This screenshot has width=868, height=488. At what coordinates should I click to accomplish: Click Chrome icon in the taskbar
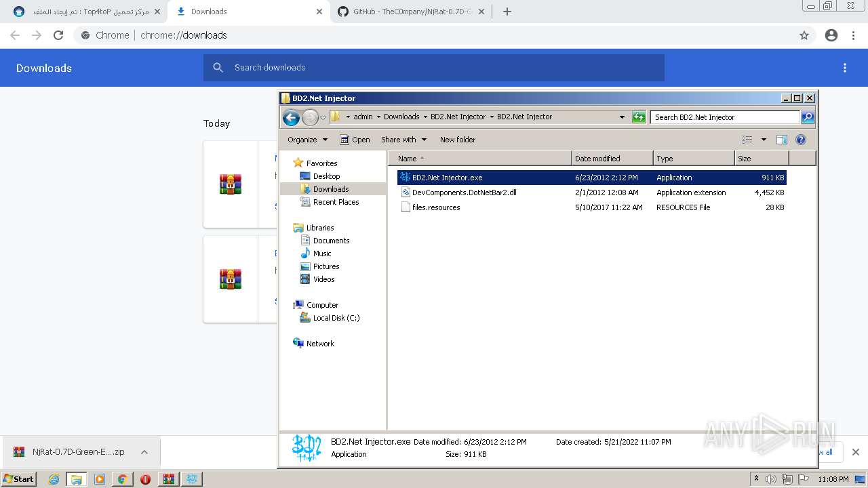pos(122,479)
